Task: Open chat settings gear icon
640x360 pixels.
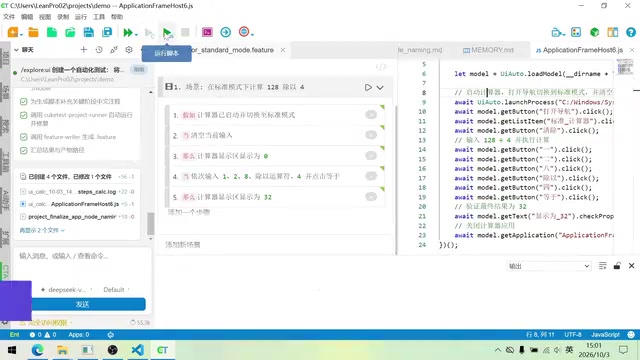Action: pos(129,49)
